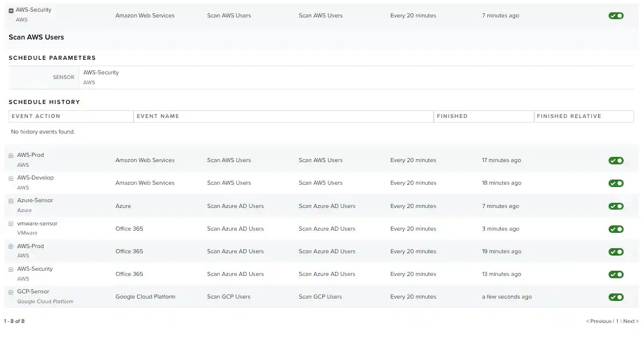The image size is (644, 341).
Task: Click "7 minutes ago" in Azure-Sensor row
Action: tap(501, 206)
